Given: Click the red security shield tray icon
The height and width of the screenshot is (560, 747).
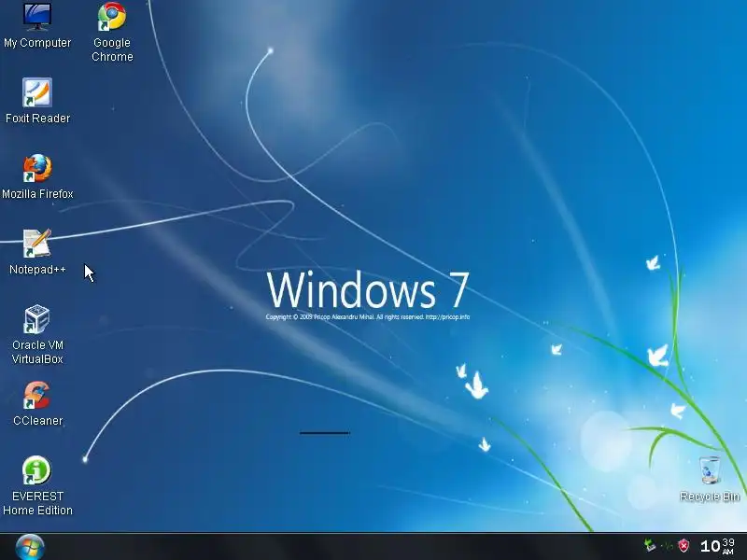Looking at the screenshot, I should point(684,546).
